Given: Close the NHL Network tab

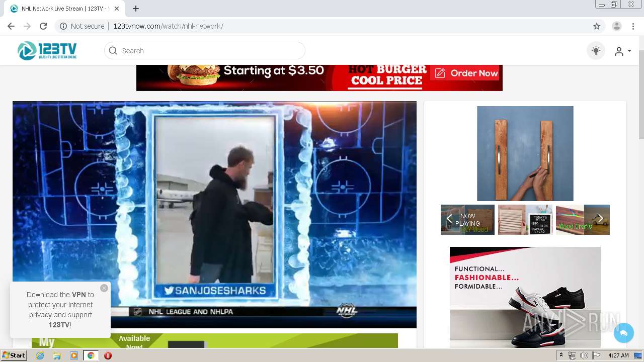Looking at the screenshot, I should click(x=117, y=9).
